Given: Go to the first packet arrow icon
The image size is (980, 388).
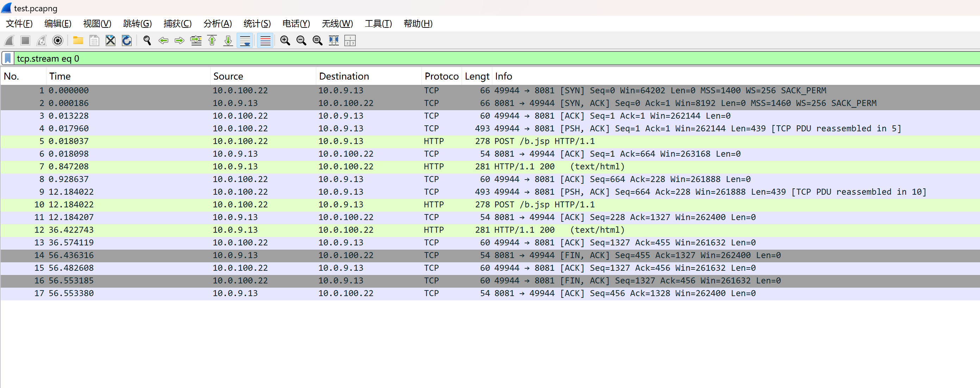Looking at the screenshot, I should [x=212, y=40].
